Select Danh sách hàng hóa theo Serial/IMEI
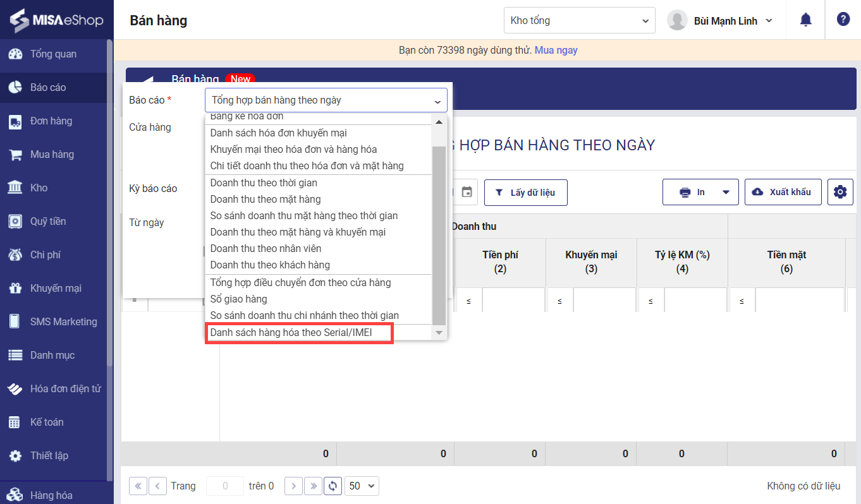The image size is (861, 504). [300, 332]
